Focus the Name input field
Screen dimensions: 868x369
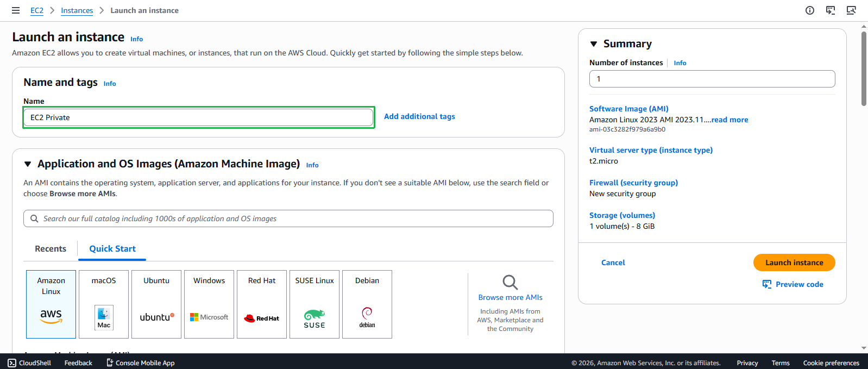pos(198,117)
